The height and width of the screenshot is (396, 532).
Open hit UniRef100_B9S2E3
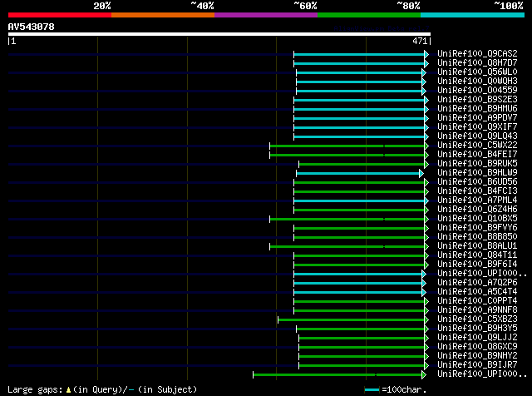coord(477,99)
